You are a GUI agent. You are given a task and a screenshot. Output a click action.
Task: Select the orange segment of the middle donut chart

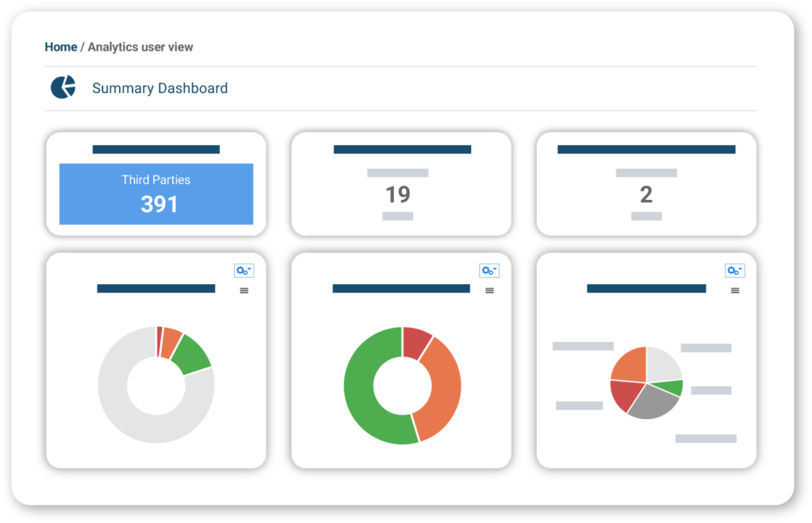pos(443,389)
